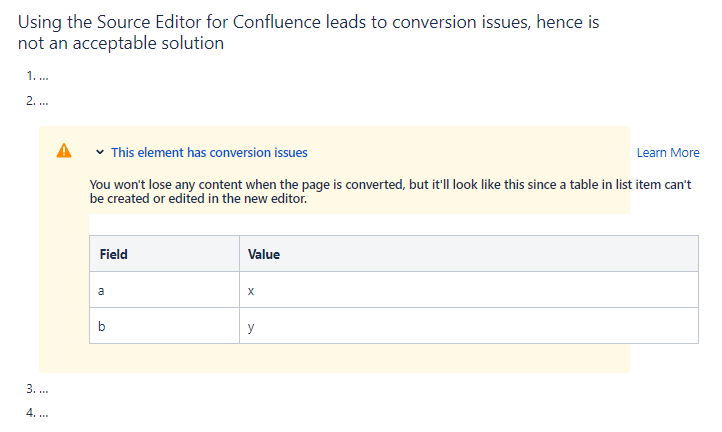Select the Value header cell
722x432 pixels.
(x=469, y=254)
